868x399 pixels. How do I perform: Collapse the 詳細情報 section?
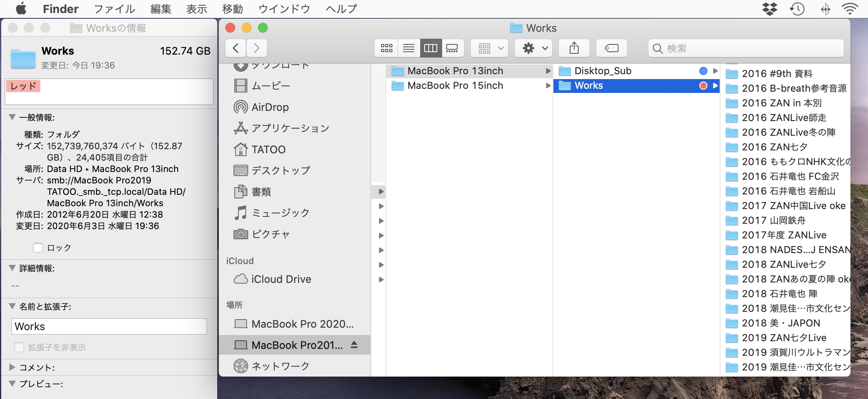pos(12,268)
